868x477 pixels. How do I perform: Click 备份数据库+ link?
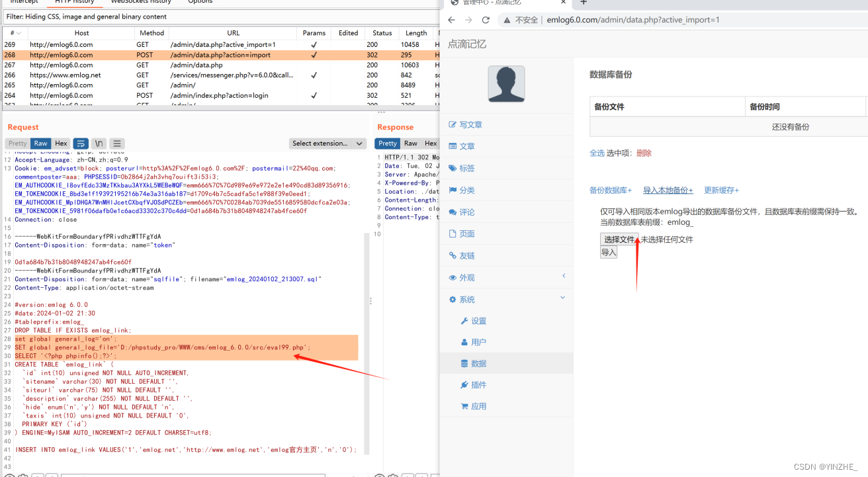pyautogui.click(x=611, y=190)
